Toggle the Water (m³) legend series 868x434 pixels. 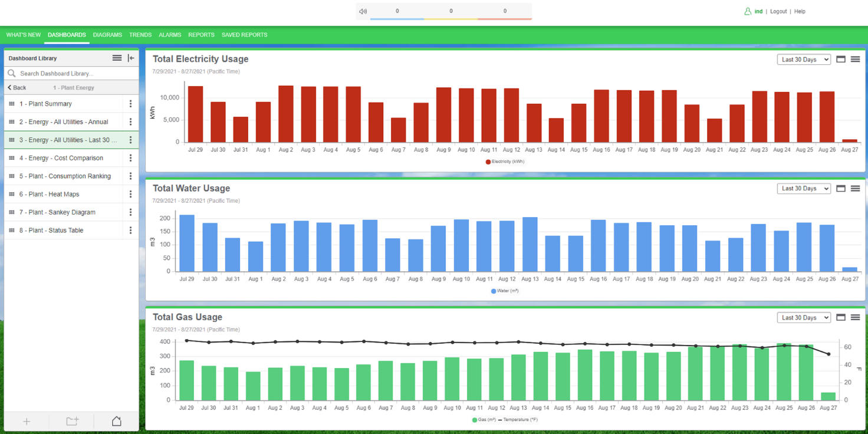[504, 291]
